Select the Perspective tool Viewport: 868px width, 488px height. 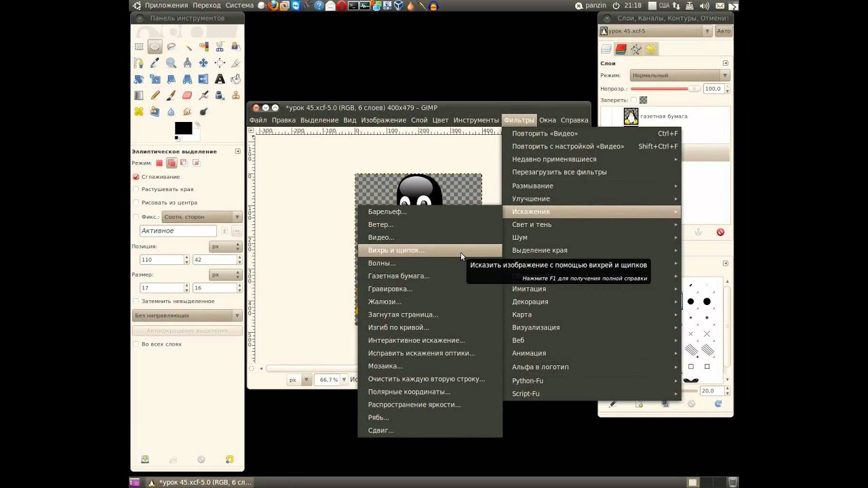point(187,79)
